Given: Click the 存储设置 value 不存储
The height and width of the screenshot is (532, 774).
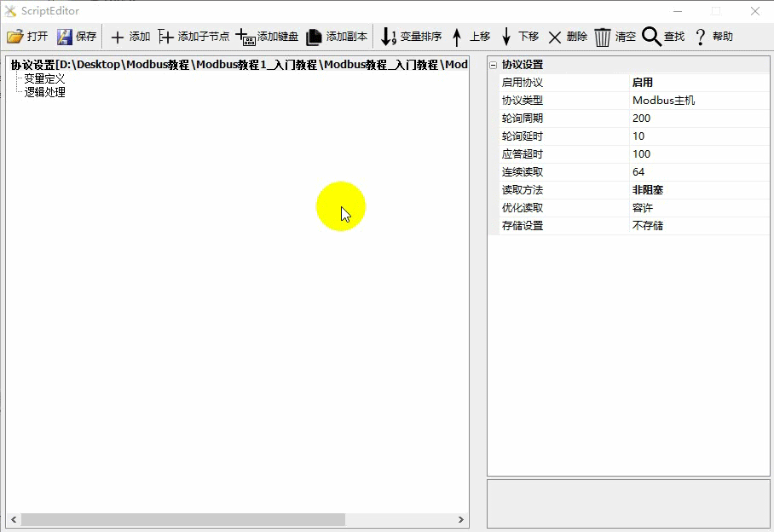Looking at the screenshot, I should 647,226.
